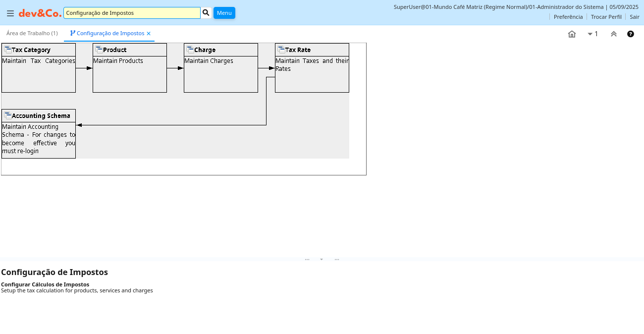Click the blue Menu button

[224, 13]
